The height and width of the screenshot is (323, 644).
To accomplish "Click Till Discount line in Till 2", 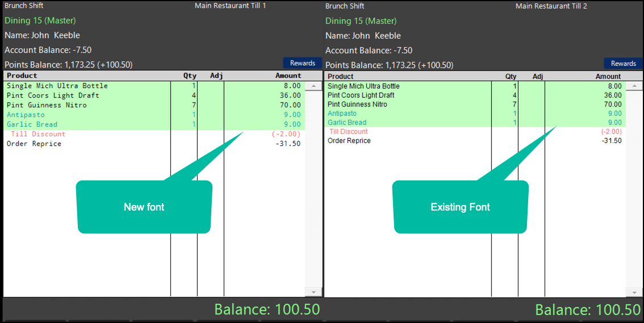I will tap(475, 131).
